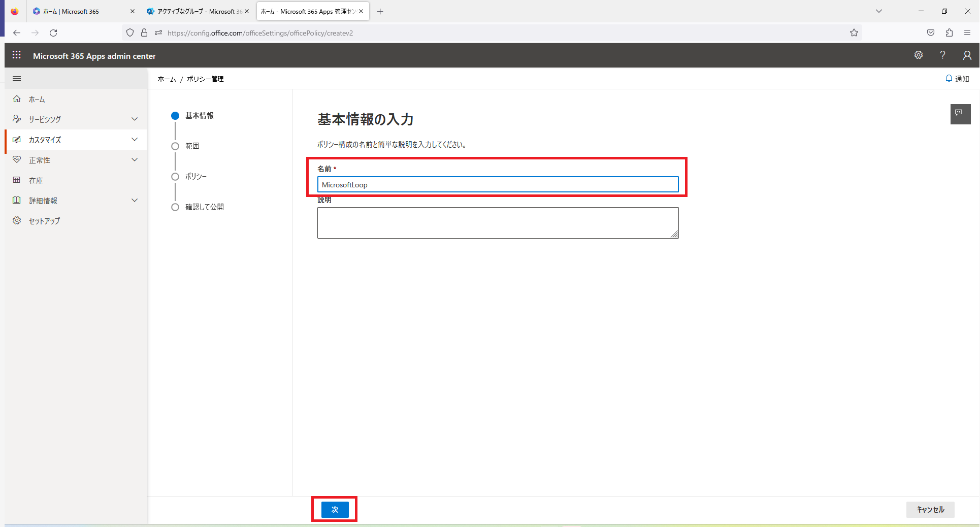Open セットアップ in the sidebar
Image resolution: width=980 pixels, height=527 pixels.
pos(76,221)
